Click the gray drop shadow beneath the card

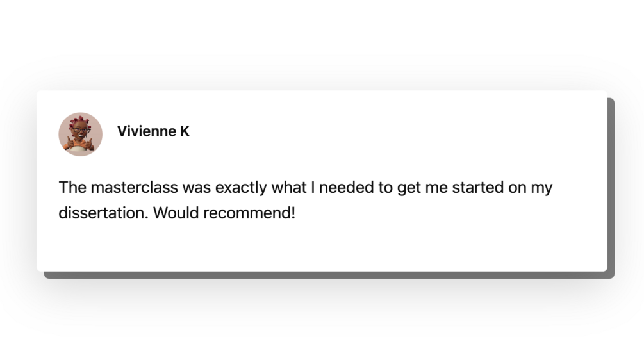pyautogui.click(x=320, y=276)
